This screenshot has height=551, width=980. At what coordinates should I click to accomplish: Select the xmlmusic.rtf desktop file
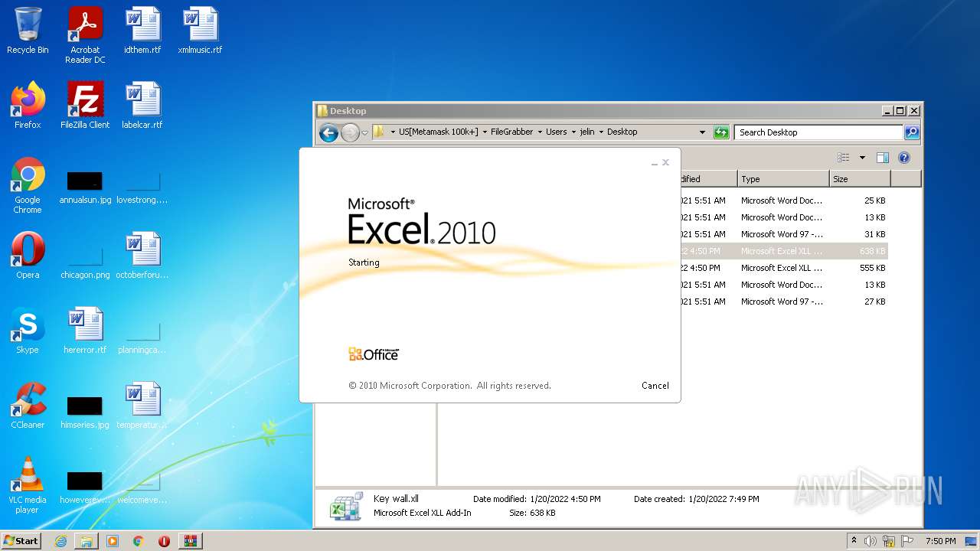coord(200,31)
